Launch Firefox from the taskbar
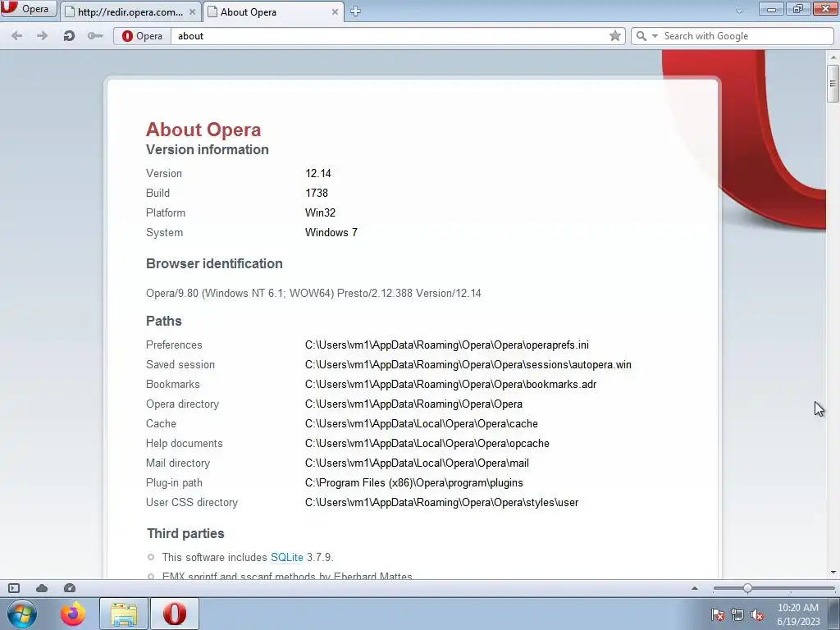This screenshot has width=840, height=630. tap(72, 614)
